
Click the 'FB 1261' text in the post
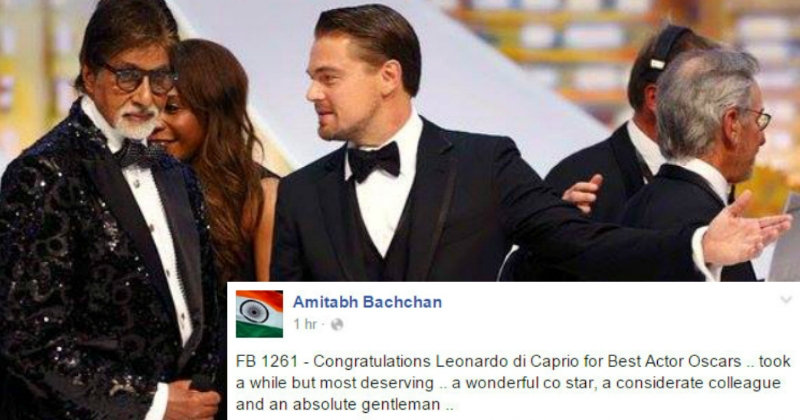click(266, 361)
